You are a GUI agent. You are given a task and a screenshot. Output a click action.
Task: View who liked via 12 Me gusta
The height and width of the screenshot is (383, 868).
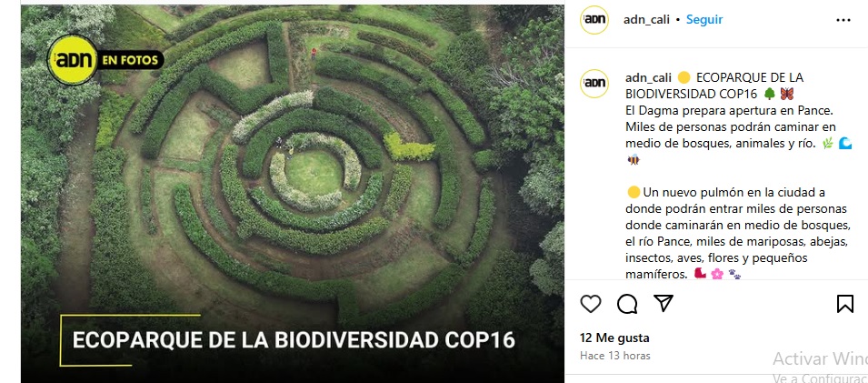[614, 338]
